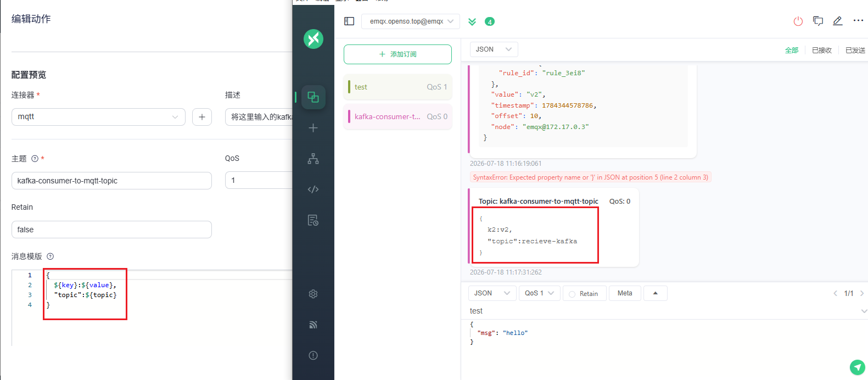Edit the connection with pencil icon
This screenshot has width=868, height=380.
click(838, 21)
